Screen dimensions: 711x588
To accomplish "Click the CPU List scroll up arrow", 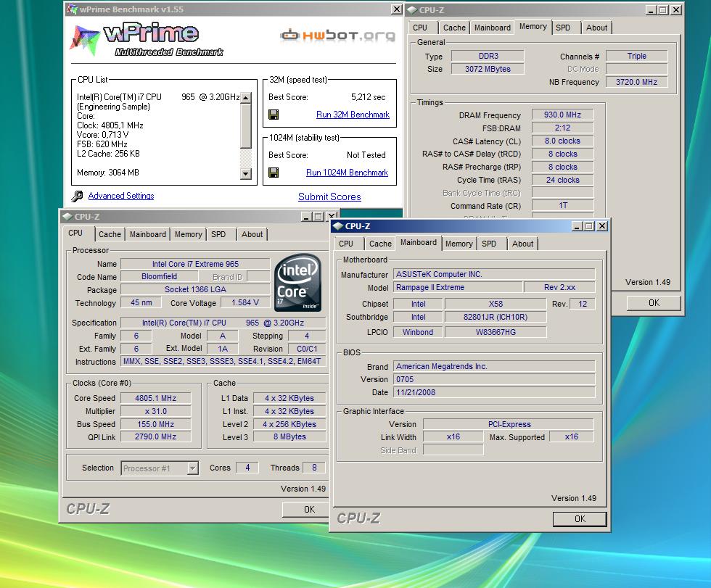I will tap(245, 97).
